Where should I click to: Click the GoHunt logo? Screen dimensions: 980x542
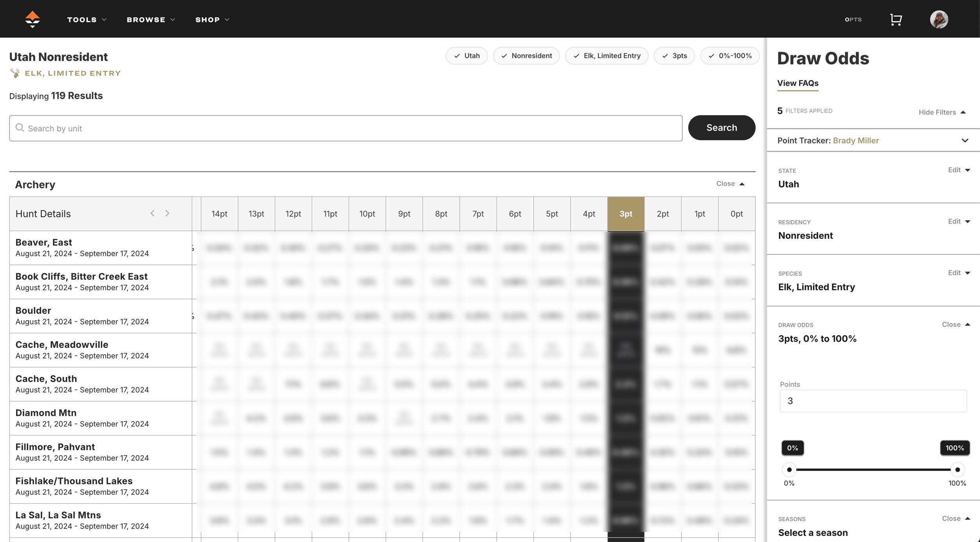[x=33, y=19]
